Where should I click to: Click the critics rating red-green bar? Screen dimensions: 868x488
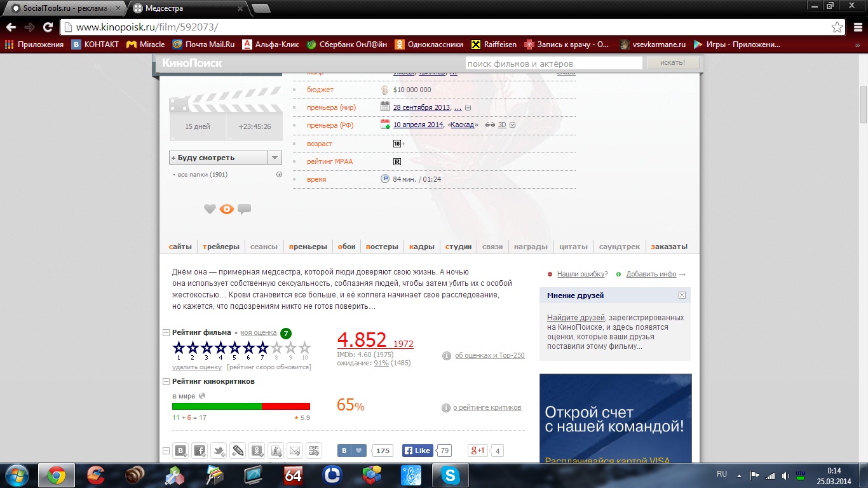coord(241,406)
